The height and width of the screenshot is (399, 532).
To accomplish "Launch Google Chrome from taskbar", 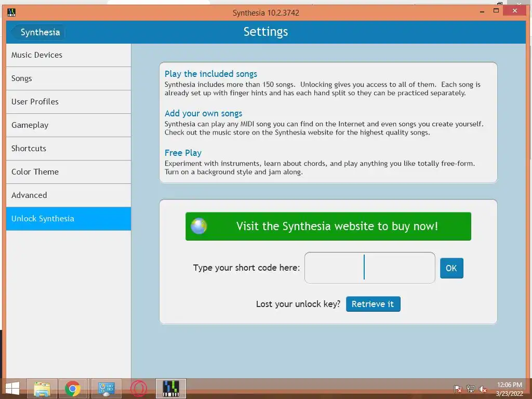I will click(73, 389).
